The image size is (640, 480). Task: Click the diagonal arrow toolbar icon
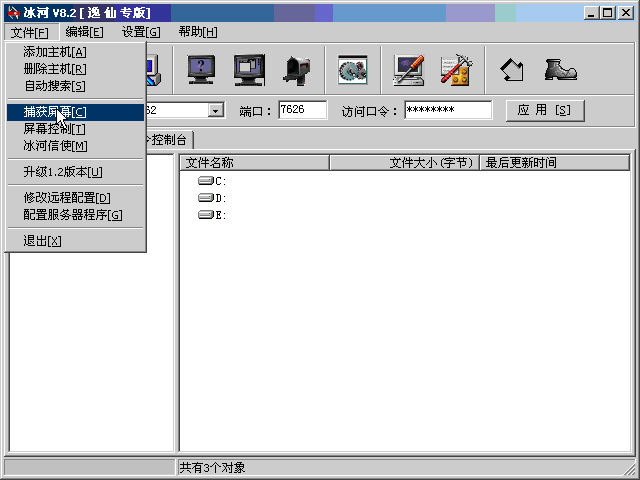coord(512,70)
